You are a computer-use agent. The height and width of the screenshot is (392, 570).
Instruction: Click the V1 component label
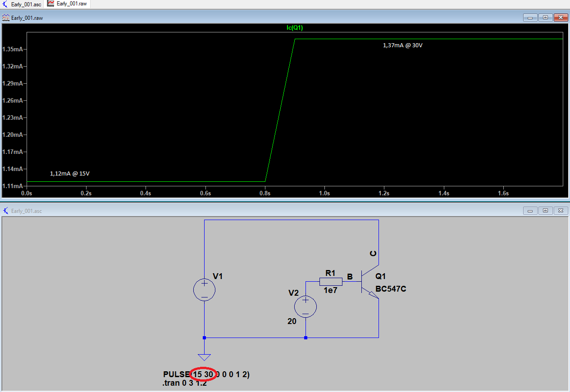point(218,276)
